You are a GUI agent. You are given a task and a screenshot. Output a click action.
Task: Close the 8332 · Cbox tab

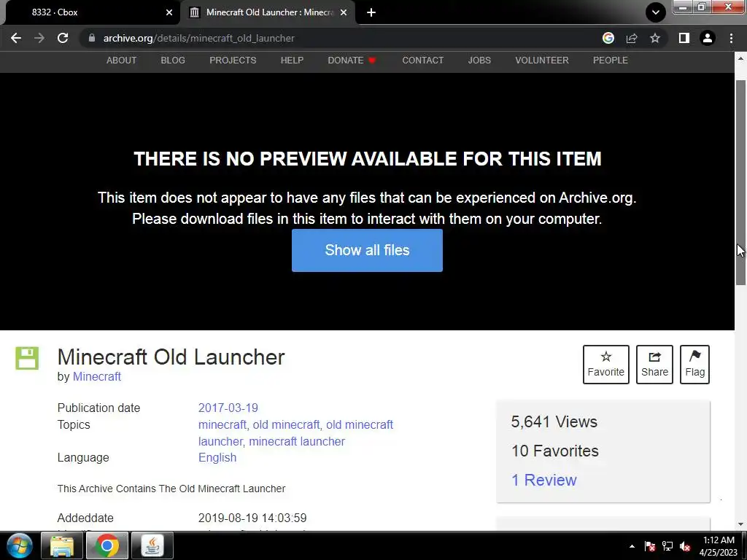tap(169, 12)
